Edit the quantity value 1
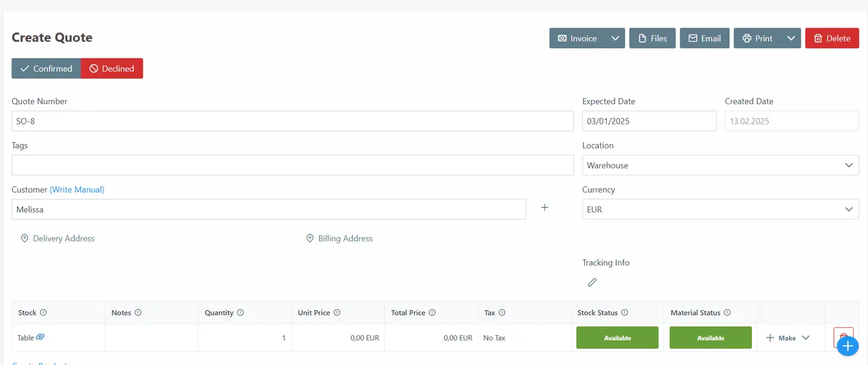 [245, 338]
